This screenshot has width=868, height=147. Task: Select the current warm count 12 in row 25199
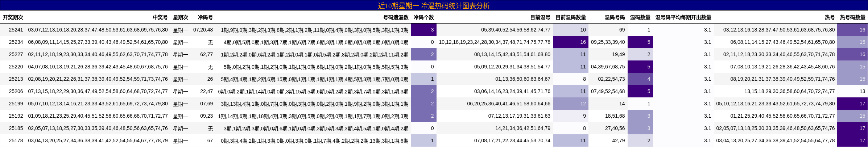tap(571, 104)
